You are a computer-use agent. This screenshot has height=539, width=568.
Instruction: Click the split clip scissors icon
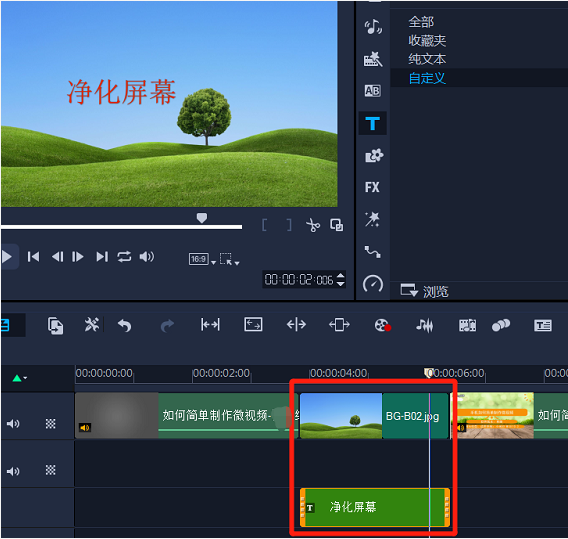(x=313, y=225)
